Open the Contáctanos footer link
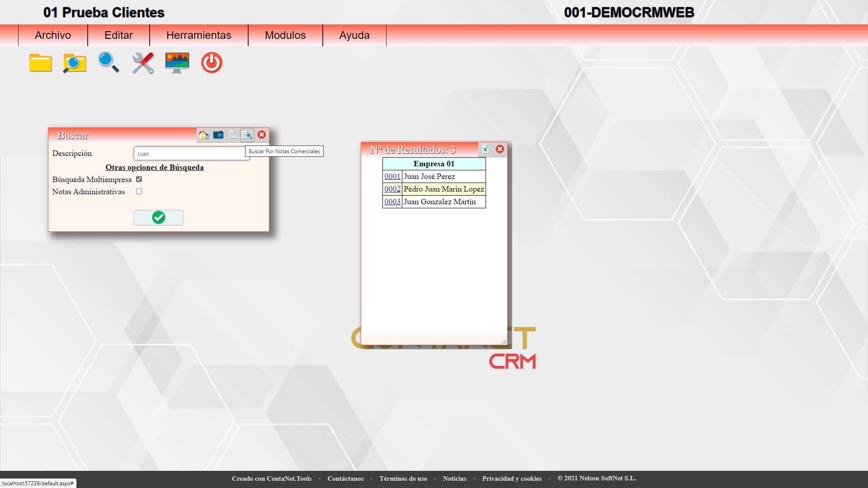 pos(345,479)
